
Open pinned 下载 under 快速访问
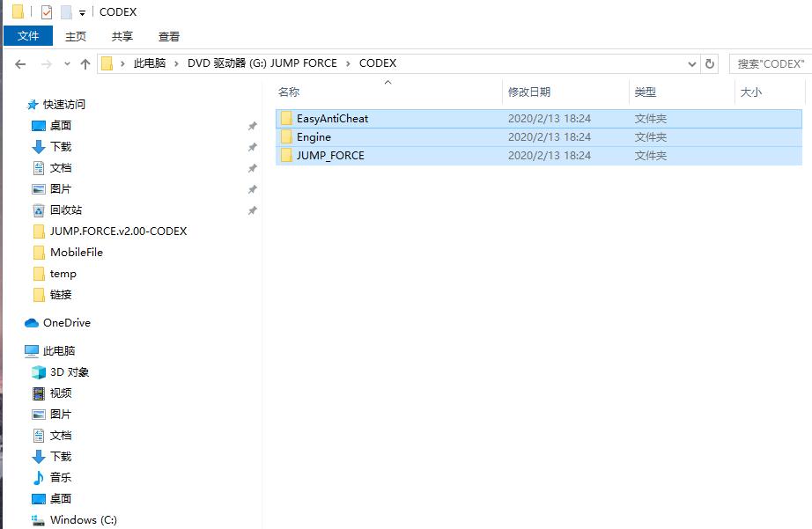point(61,146)
